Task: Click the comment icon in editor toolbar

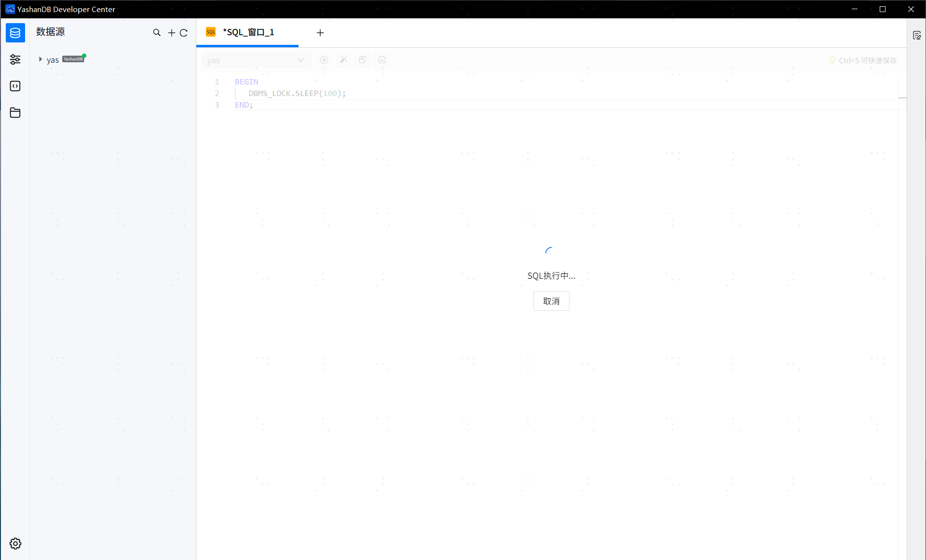Action: (x=363, y=60)
